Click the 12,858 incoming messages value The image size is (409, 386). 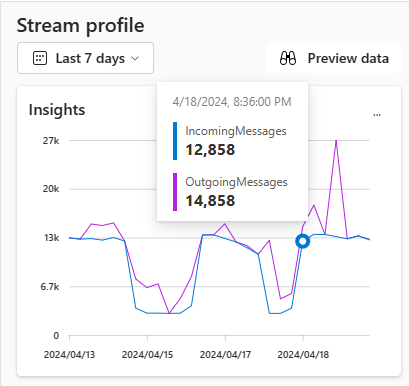pyautogui.click(x=210, y=150)
